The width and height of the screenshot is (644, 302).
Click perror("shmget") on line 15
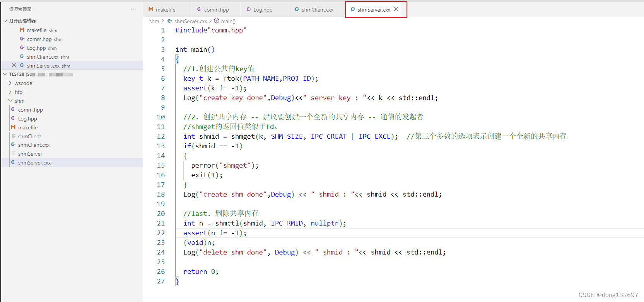[223, 165]
